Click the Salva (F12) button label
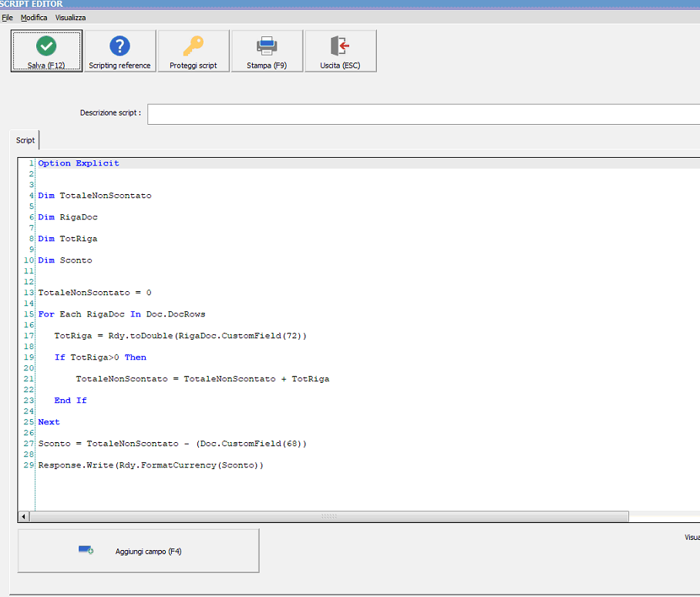 [x=46, y=65]
